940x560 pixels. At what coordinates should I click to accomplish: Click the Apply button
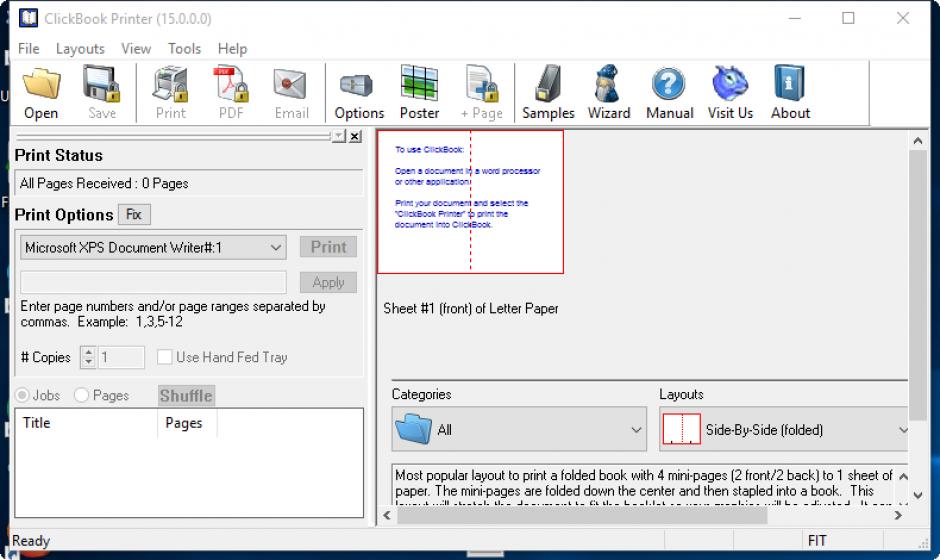[329, 282]
